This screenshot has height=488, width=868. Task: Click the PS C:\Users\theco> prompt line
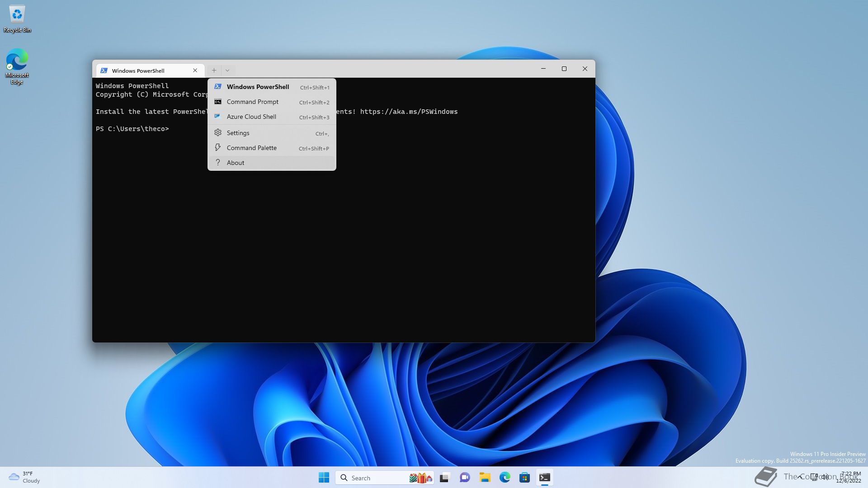tap(132, 129)
